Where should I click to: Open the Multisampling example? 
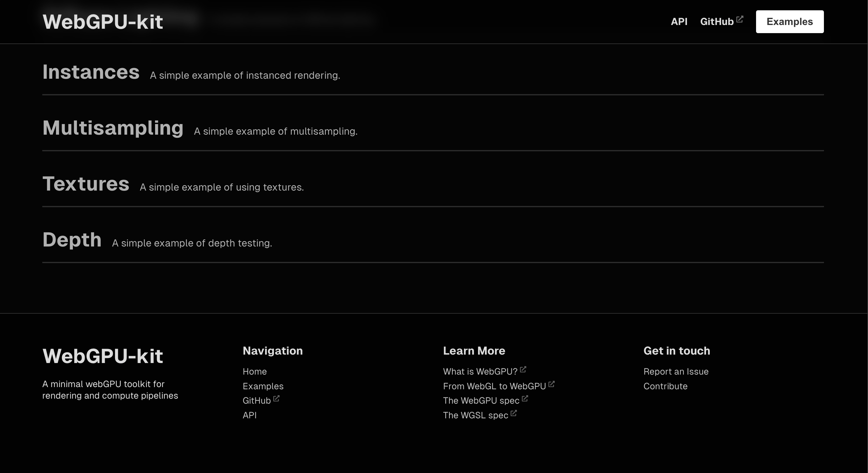click(x=113, y=128)
